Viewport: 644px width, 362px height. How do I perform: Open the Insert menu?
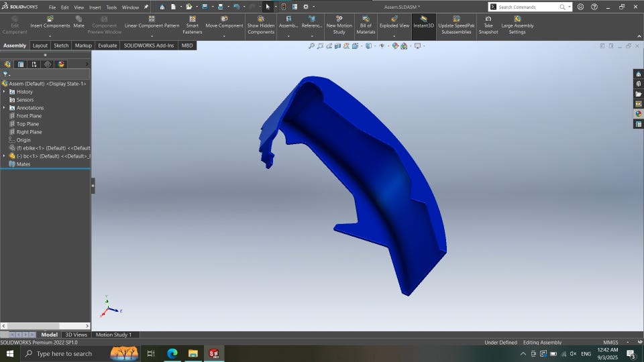95,7
